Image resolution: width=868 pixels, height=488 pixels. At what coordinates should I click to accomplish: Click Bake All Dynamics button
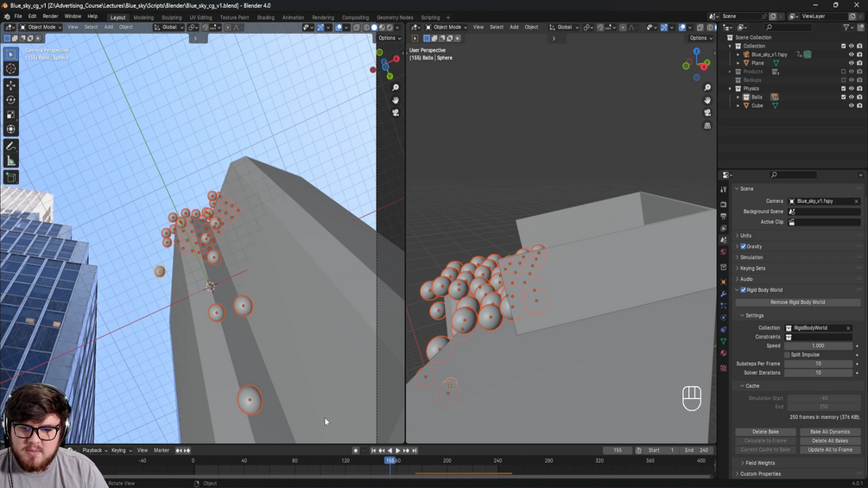[829, 432]
